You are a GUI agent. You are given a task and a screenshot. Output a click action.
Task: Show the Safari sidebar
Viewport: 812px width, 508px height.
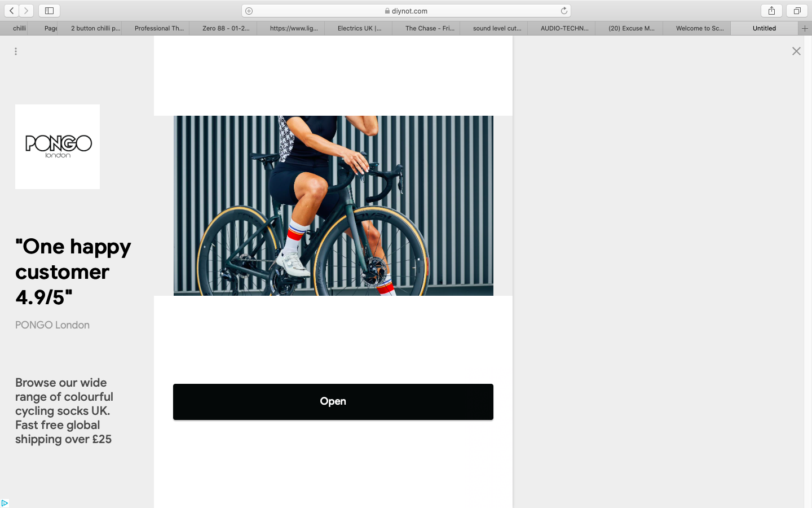pos(49,11)
